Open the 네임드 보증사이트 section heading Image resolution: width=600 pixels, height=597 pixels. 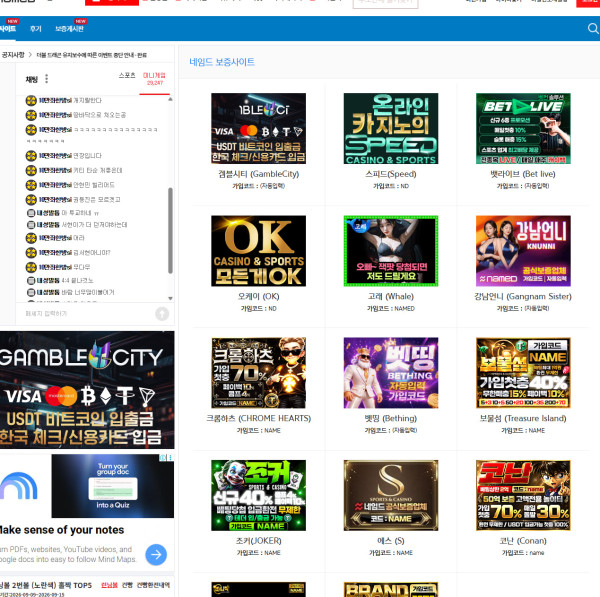[x=222, y=62]
